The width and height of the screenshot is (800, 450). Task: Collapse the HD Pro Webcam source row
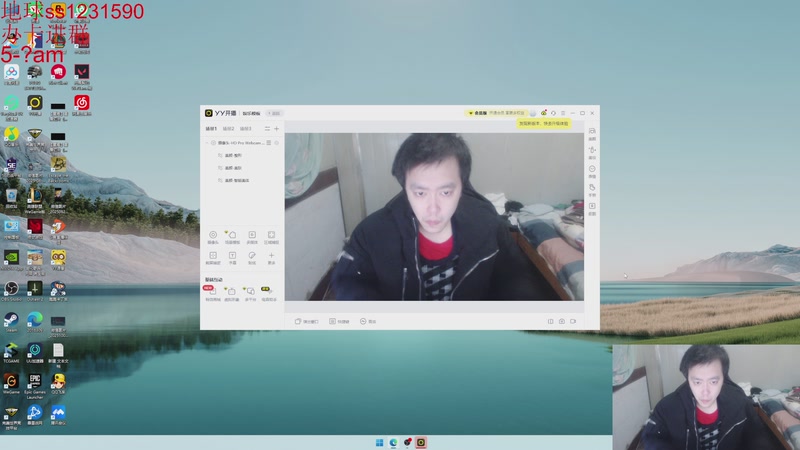[x=207, y=143]
